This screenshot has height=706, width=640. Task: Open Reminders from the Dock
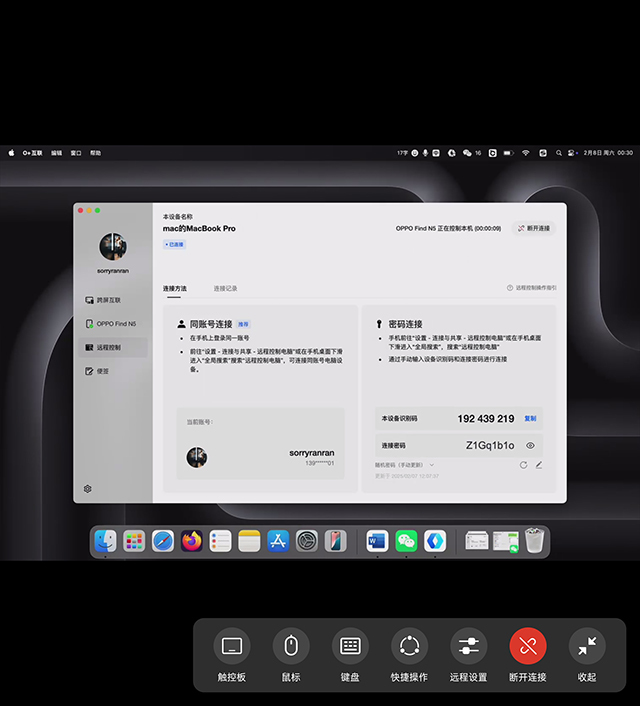pyautogui.click(x=221, y=541)
